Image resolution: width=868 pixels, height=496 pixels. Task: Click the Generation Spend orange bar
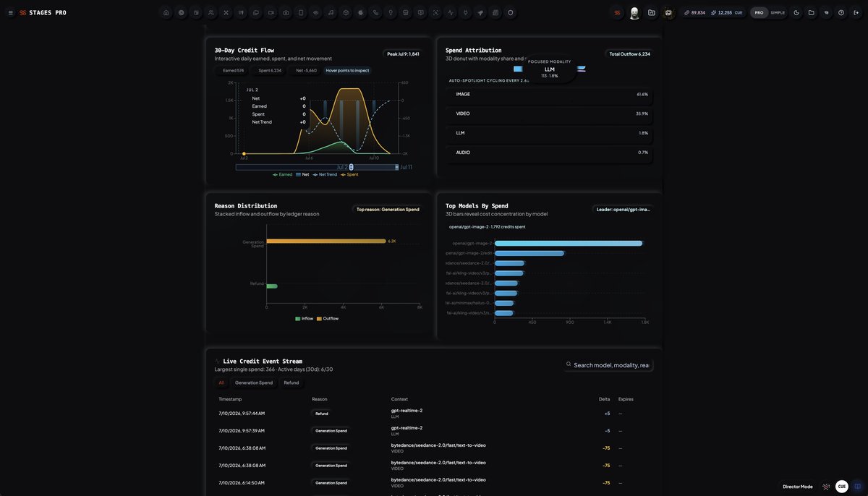coord(326,241)
